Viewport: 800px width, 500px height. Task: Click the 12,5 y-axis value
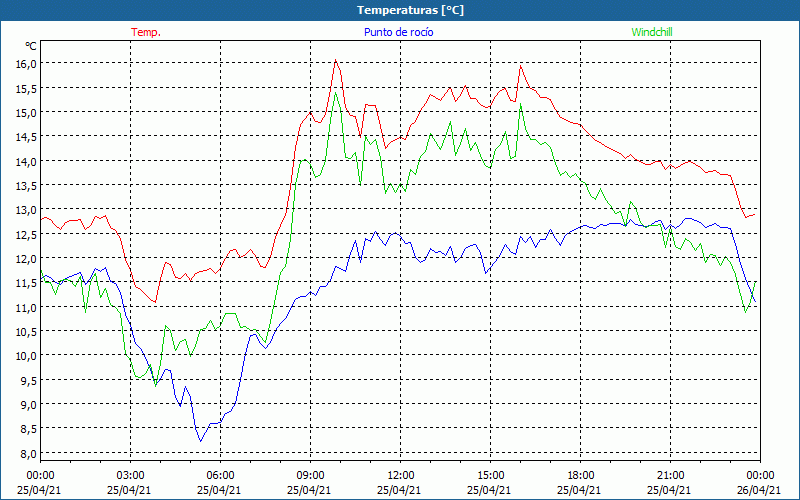[26, 234]
